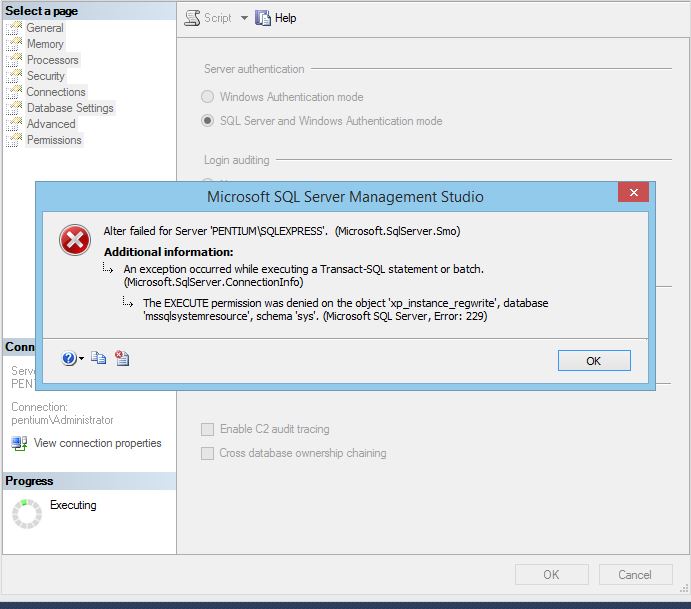The height and width of the screenshot is (609, 691).
Task: Click the window resize grip corner
Action: [684, 588]
